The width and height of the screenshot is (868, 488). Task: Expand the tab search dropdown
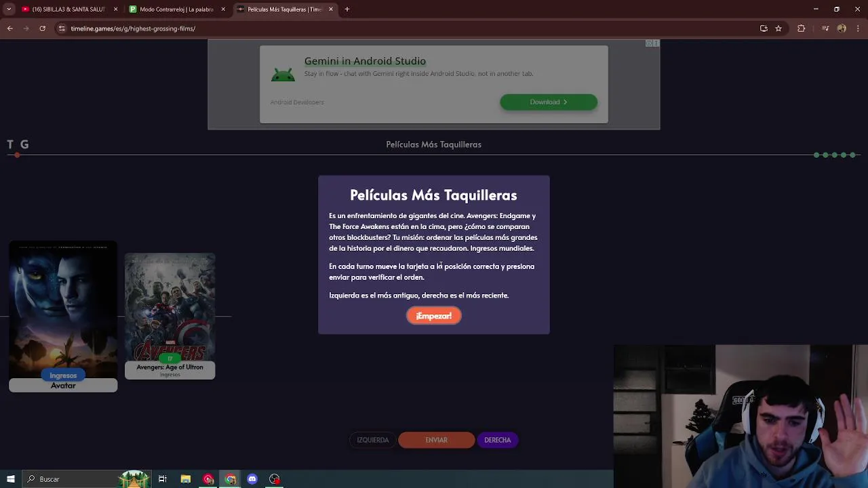pyautogui.click(x=9, y=9)
